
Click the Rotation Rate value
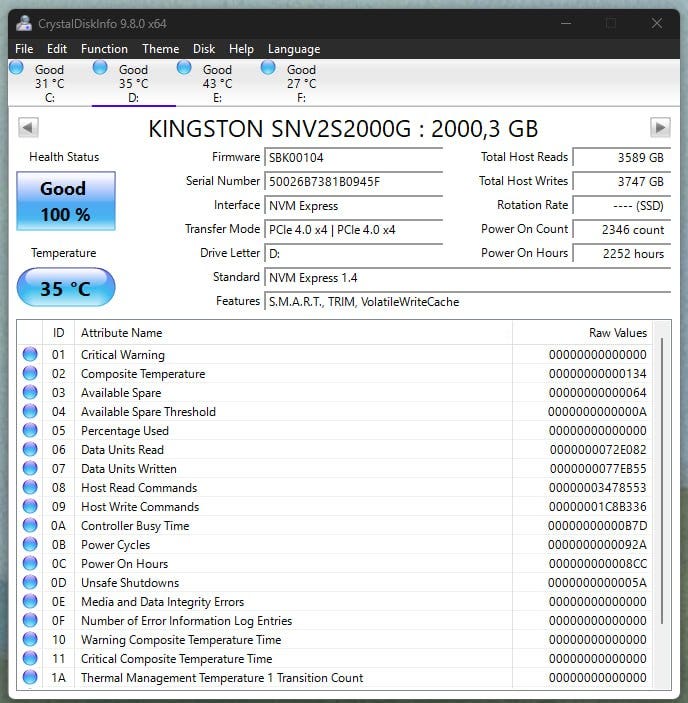tap(622, 206)
